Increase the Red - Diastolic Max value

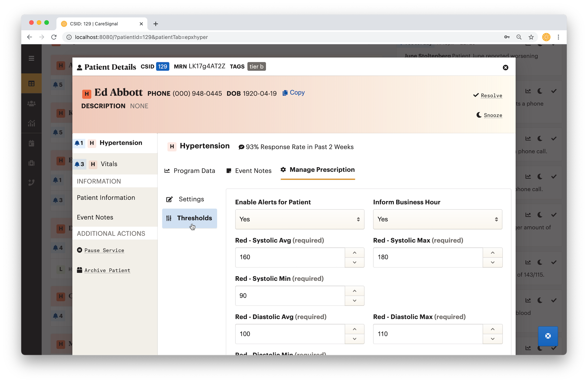(492, 329)
